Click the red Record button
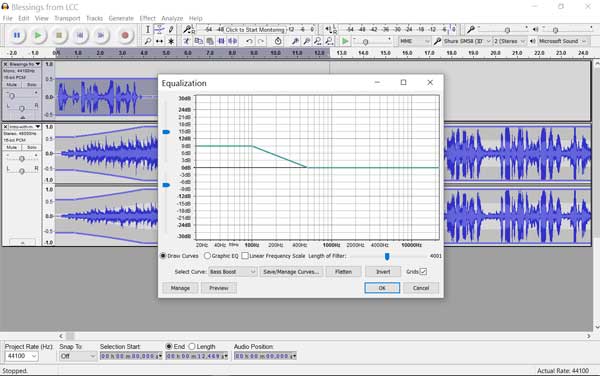 (x=125, y=35)
